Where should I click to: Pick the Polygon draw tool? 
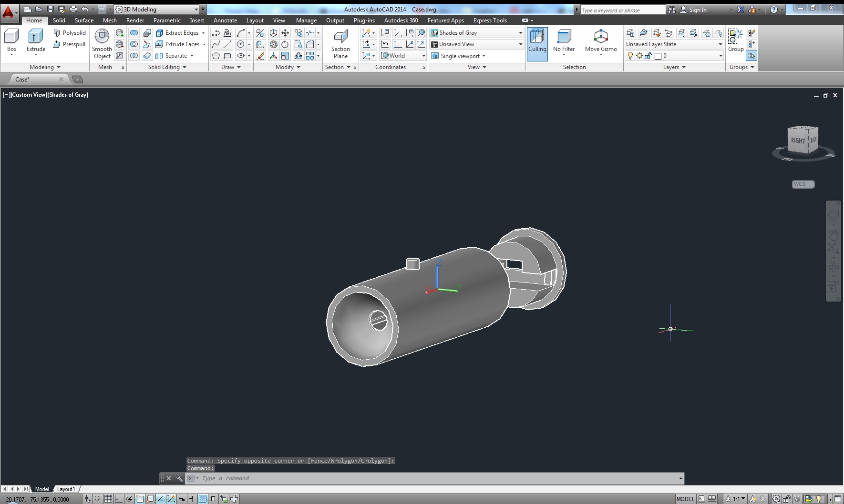point(216,56)
